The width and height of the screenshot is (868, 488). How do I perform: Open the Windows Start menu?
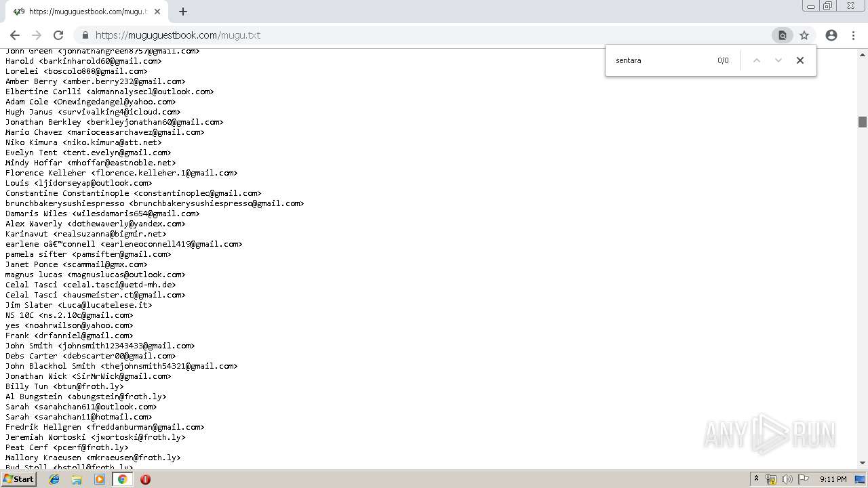pos(19,479)
